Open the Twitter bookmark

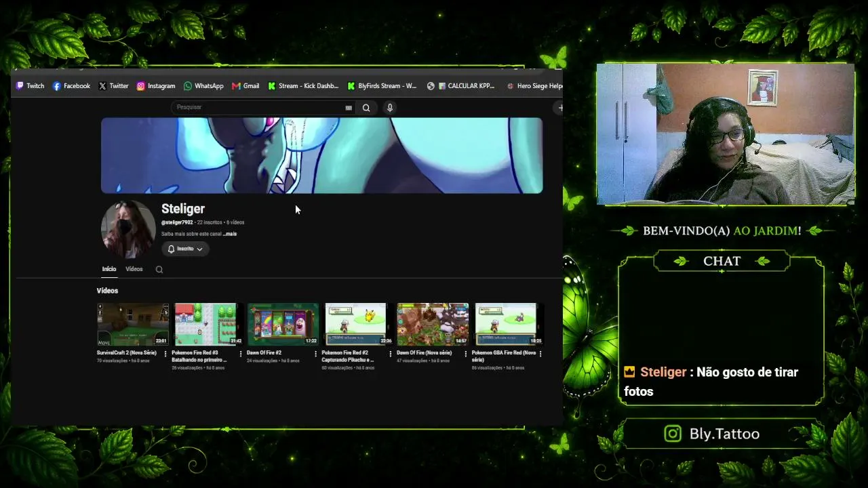coord(113,86)
